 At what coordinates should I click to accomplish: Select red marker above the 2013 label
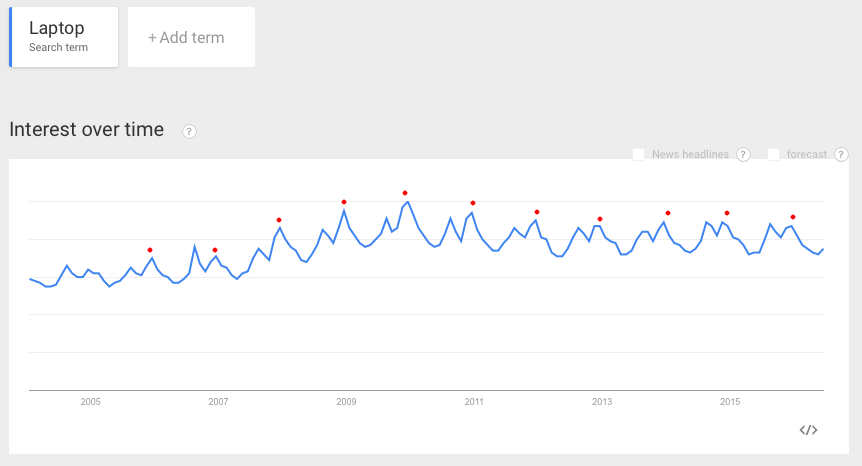pyautogui.click(x=600, y=219)
